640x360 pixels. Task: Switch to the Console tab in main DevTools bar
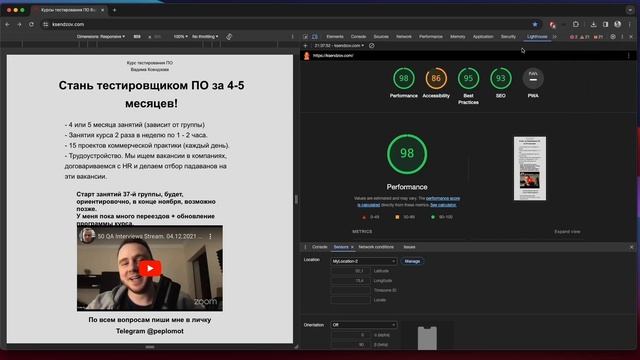358,37
